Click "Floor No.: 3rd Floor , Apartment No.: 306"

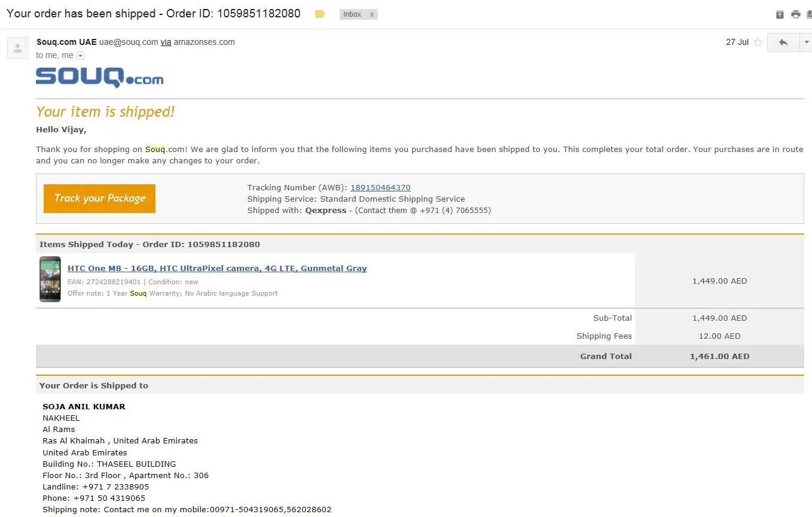point(126,476)
